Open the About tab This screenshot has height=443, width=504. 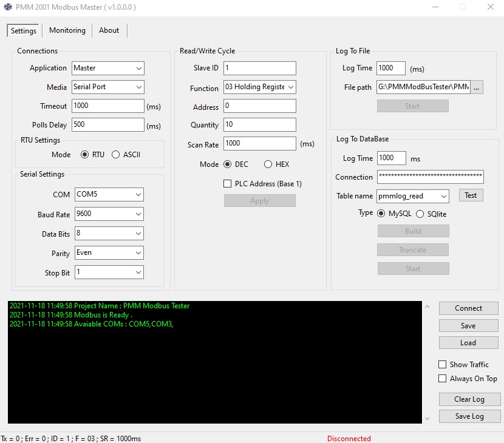[109, 30]
